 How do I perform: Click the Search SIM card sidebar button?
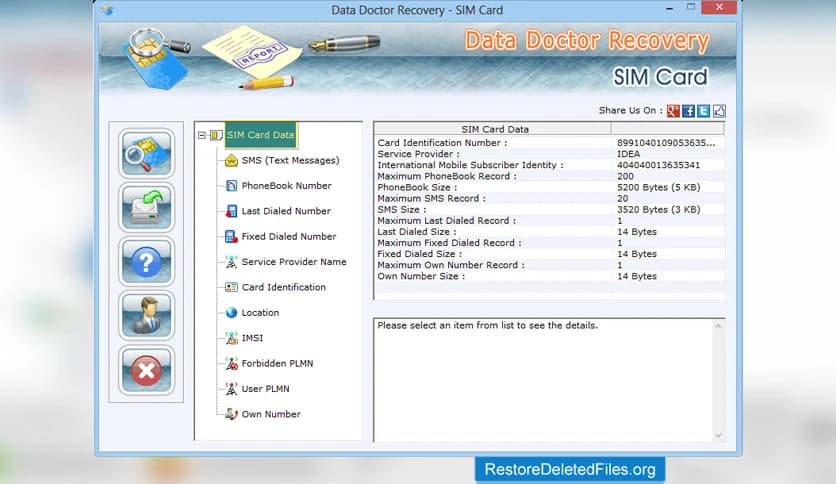pos(146,154)
